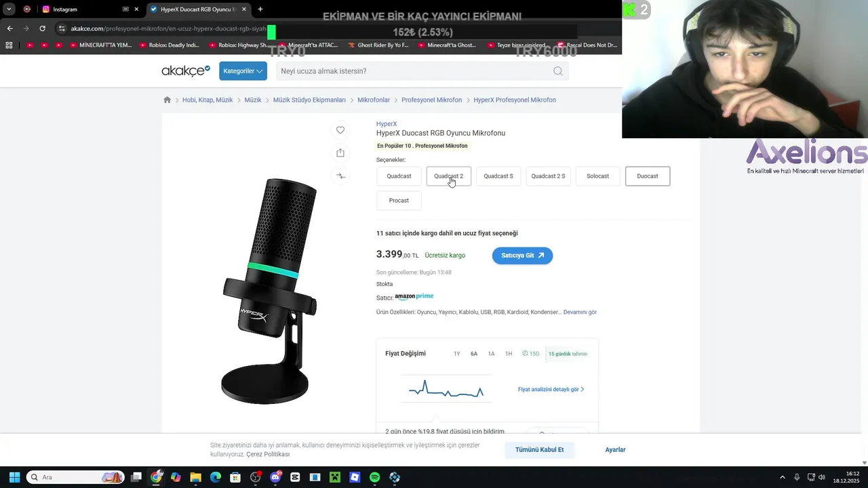This screenshot has height=488, width=868.
Task: Open Profesyonel Mikrofon breadcrumb link
Action: [431, 100]
